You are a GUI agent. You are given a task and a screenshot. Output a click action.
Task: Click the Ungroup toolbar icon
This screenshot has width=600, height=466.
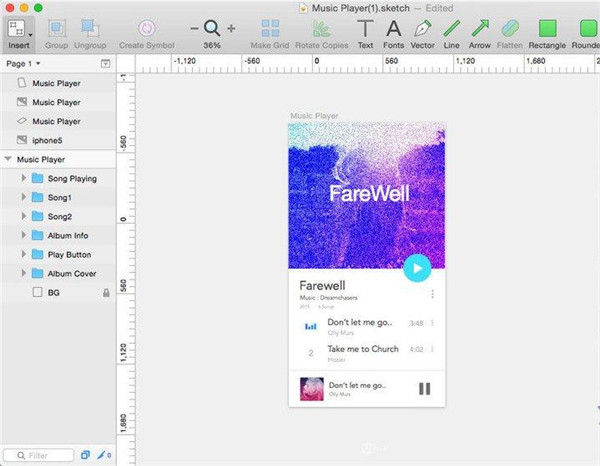coord(88,29)
